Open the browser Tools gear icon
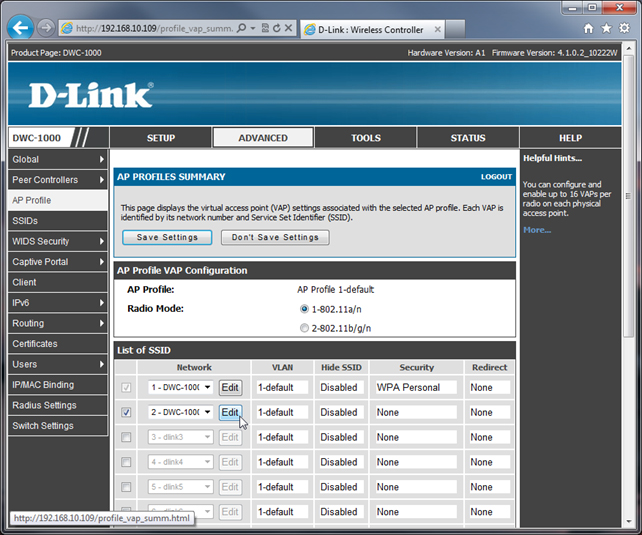Screen dimensions: 642x535 coord(624,28)
